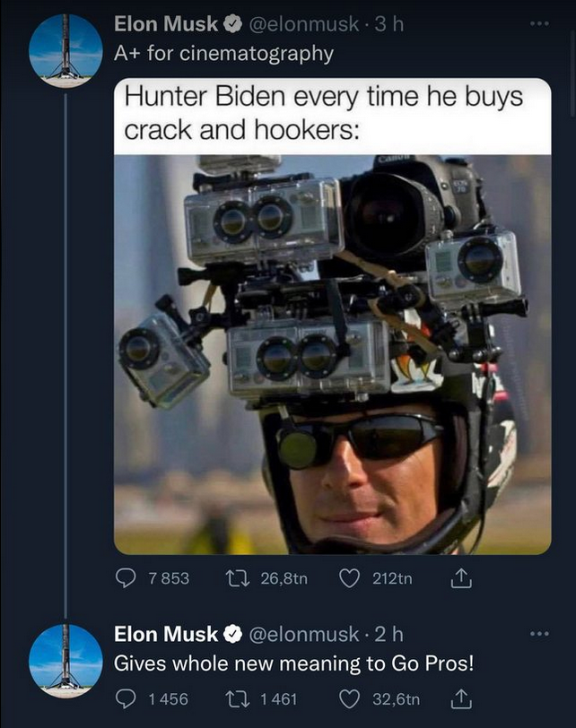Reply to the Go Pros tweet
Image resolution: width=576 pixels, height=728 pixels.
(125, 698)
